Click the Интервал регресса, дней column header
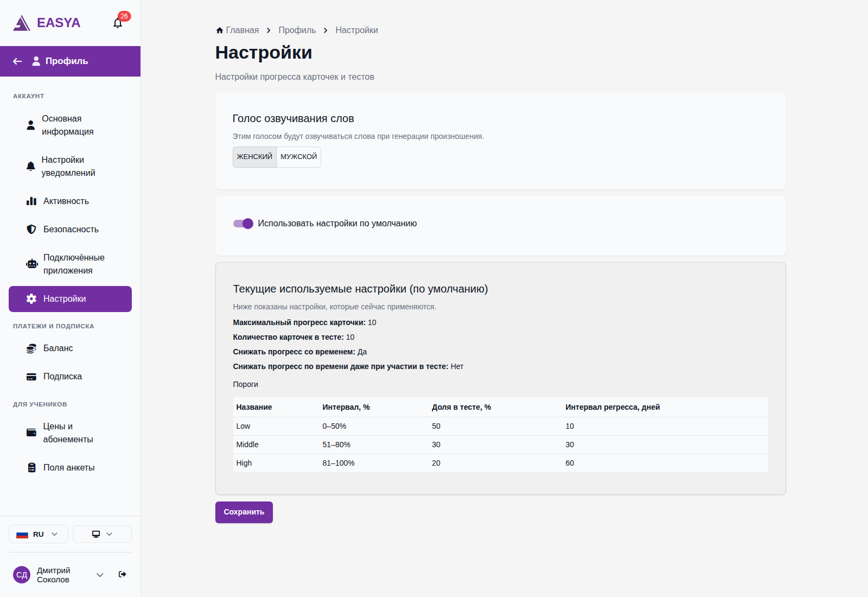The height and width of the screenshot is (597, 868). tap(612, 408)
